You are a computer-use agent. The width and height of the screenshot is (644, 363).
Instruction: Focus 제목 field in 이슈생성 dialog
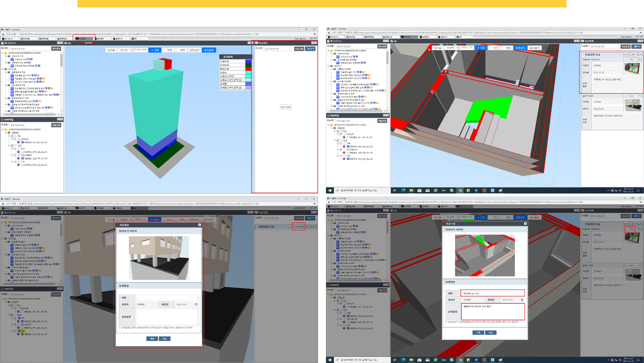pyautogui.click(x=167, y=298)
